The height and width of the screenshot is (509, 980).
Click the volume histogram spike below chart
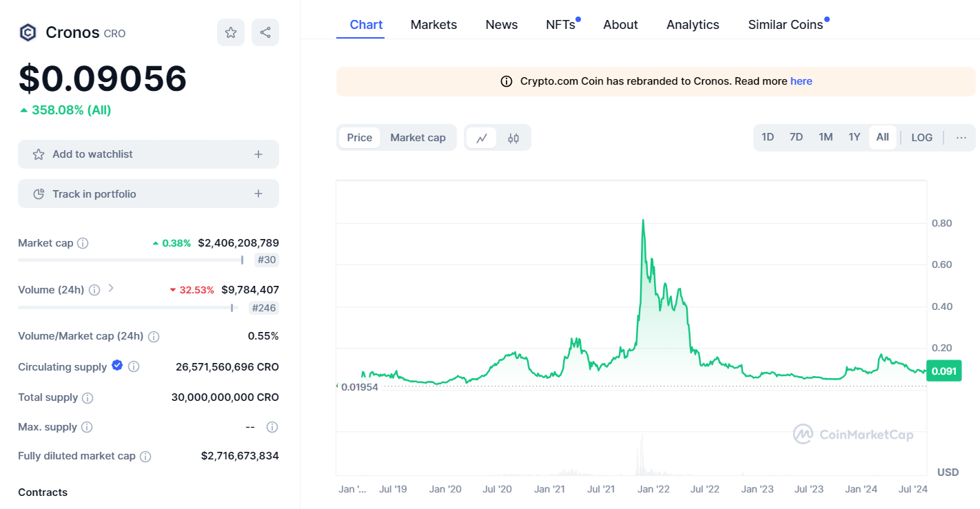[x=642, y=455]
